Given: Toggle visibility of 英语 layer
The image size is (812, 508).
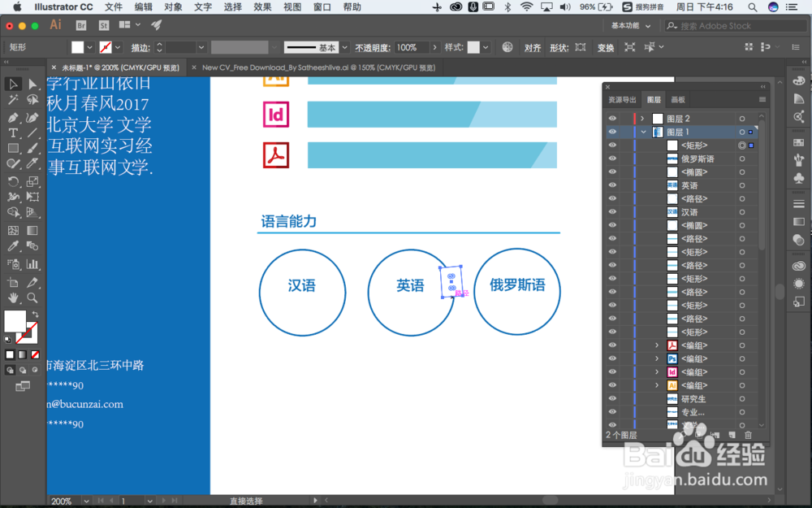Looking at the screenshot, I should click(x=612, y=185).
